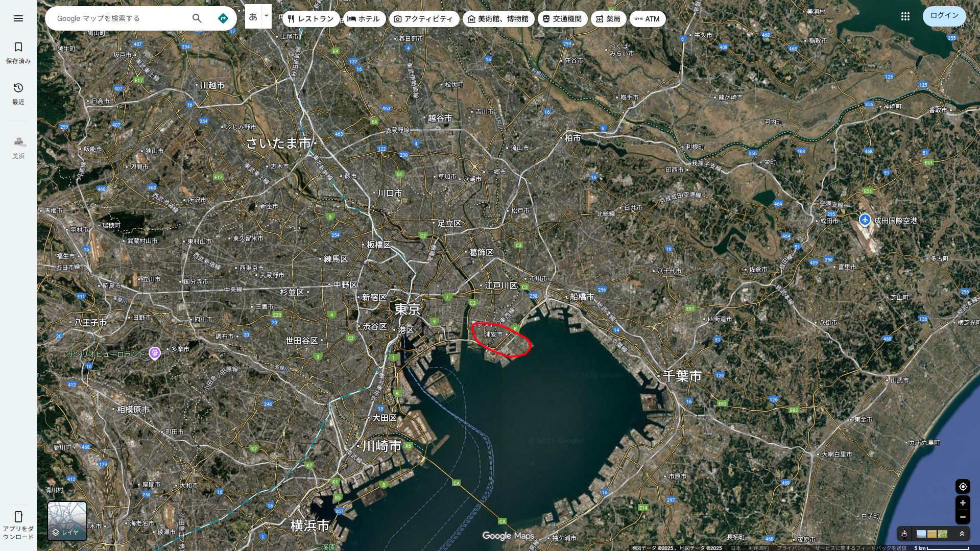The image size is (980, 551).
Task: Open the 最近 recent history panel
Action: [x=18, y=93]
